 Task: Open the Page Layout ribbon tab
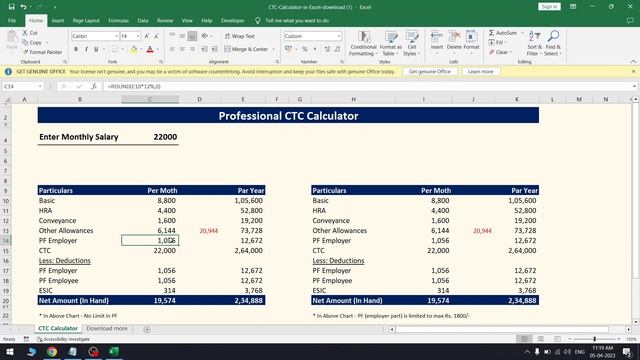[86, 20]
